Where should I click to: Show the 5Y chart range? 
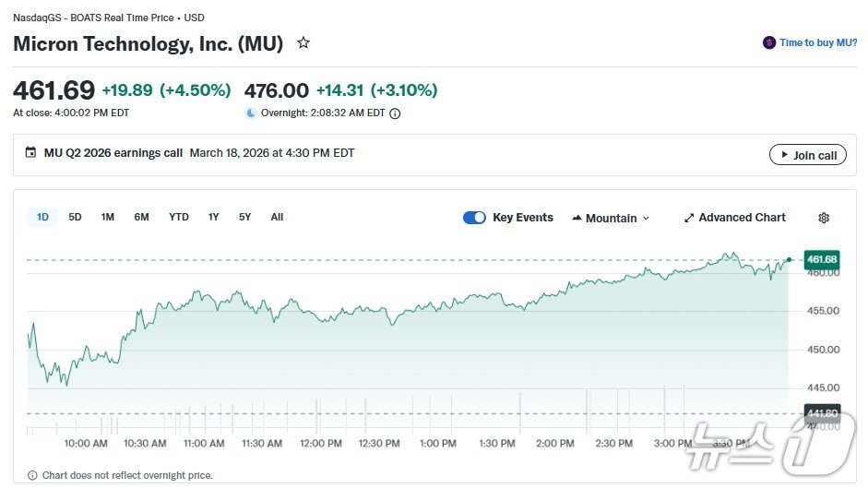coord(244,217)
